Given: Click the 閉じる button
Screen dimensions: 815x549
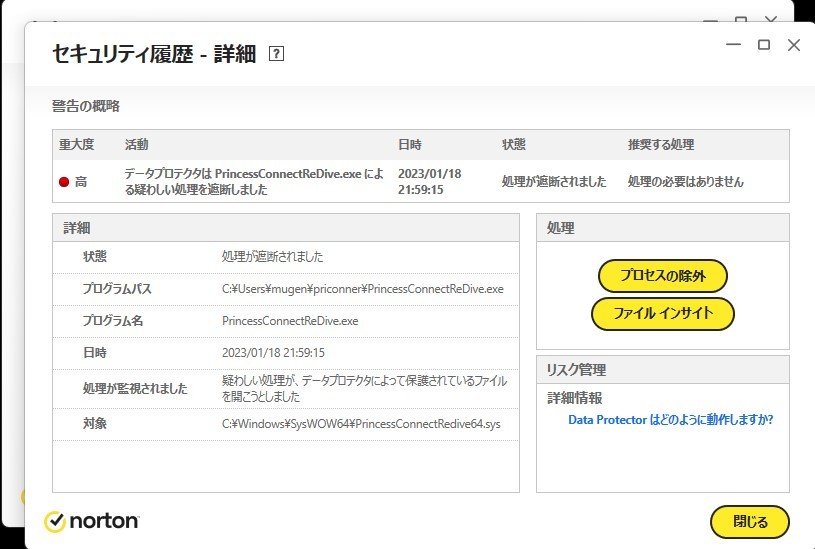Looking at the screenshot, I should click(749, 521).
